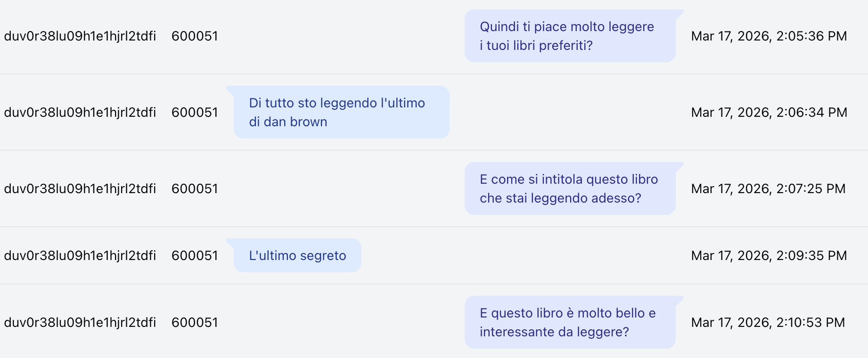Click 600051 in the 'E come si intitola' row
This screenshot has height=358, width=868.
coord(195,189)
